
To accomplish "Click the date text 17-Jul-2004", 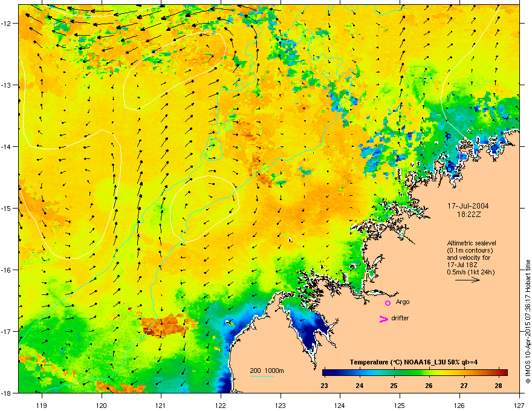I will (468, 206).
